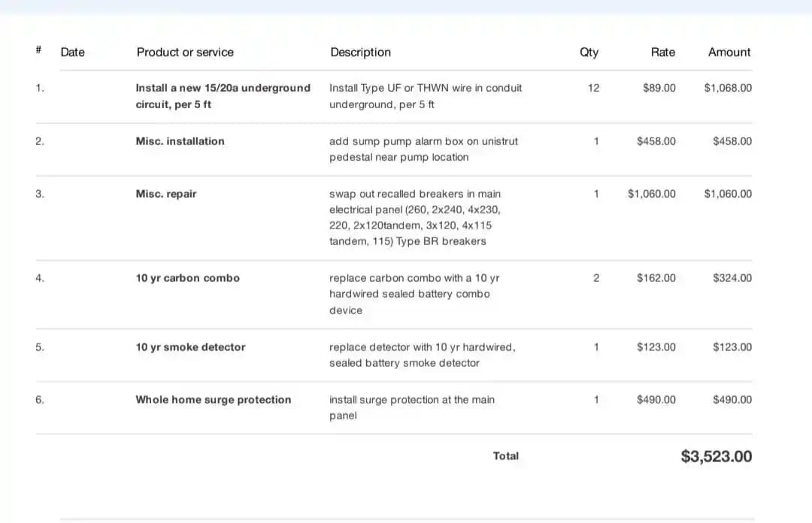Click the Amount column header
Image resolution: width=812 pixels, height=523 pixels.
729,53
